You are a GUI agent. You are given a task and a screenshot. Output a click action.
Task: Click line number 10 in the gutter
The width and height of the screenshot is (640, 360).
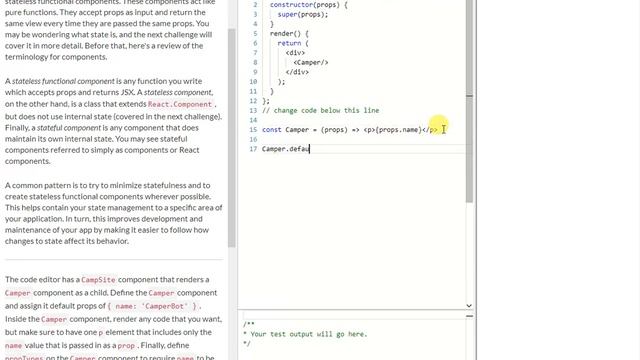click(253, 82)
